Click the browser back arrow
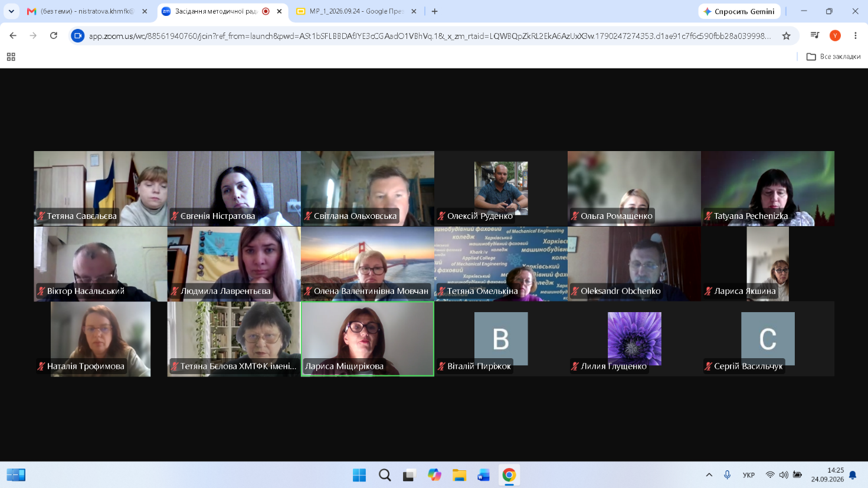The width and height of the screenshot is (868, 488). click(x=13, y=36)
